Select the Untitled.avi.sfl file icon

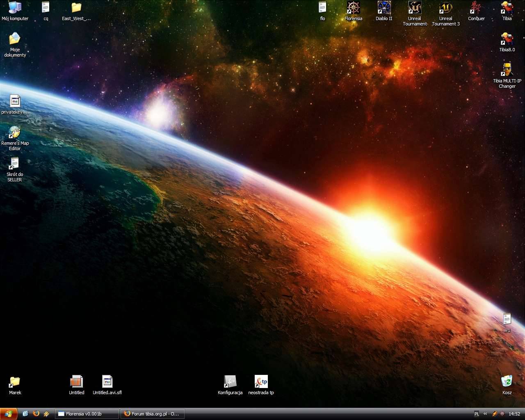107,385
